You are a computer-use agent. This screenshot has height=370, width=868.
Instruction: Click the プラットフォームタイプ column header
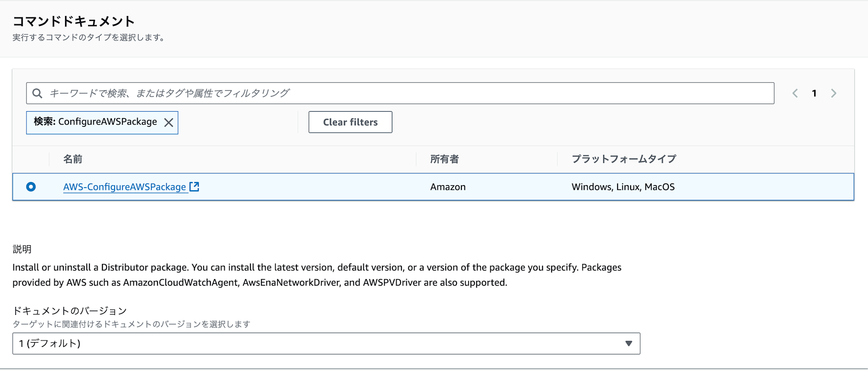tap(624, 159)
